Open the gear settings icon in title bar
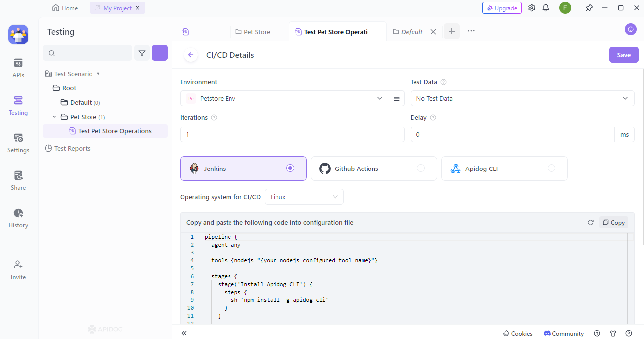644x339 pixels. tap(532, 8)
